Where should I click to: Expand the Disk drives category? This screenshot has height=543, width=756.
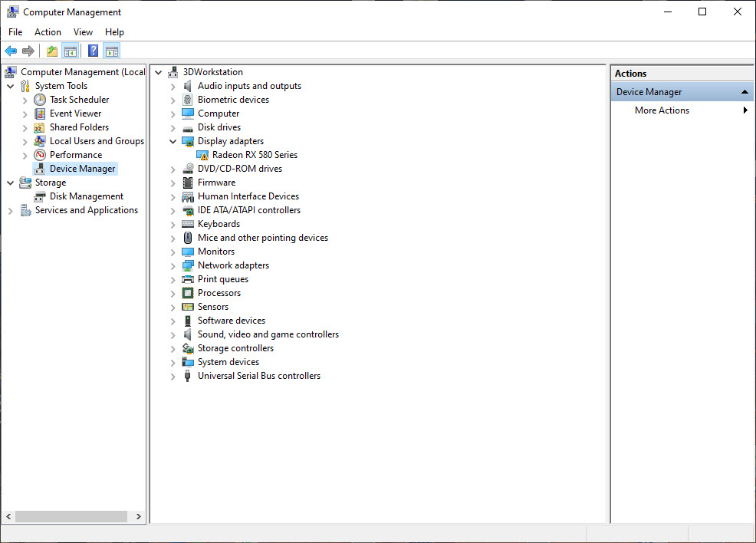[173, 128]
